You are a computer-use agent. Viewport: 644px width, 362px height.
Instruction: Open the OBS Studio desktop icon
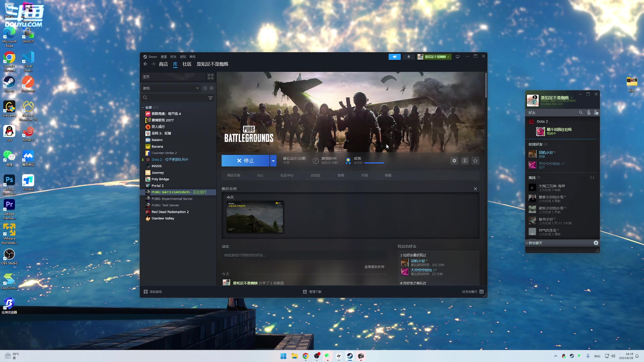(9, 257)
